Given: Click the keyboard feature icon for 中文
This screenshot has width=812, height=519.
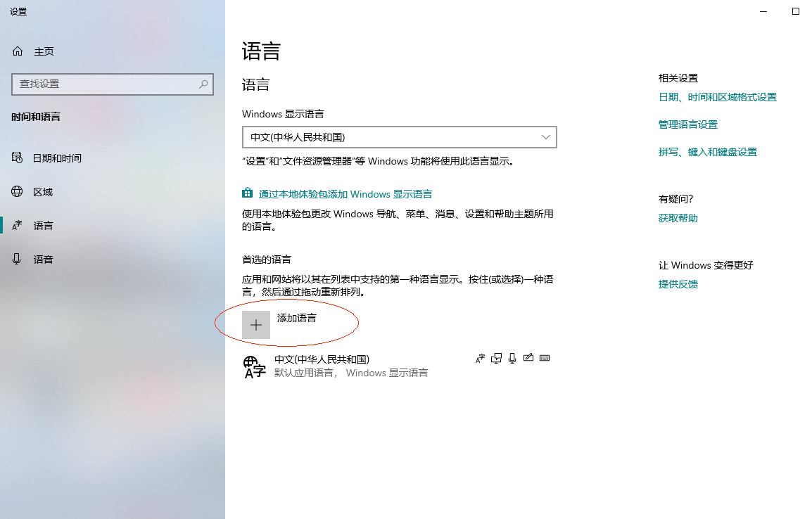Looking at the screenshot, I should tap(545, 357).
